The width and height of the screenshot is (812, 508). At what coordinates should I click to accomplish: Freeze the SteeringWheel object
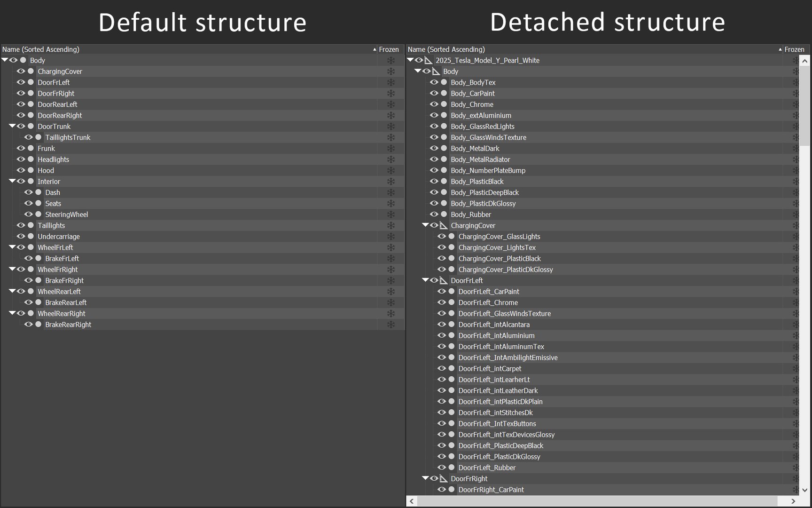(x=390, y=214)
